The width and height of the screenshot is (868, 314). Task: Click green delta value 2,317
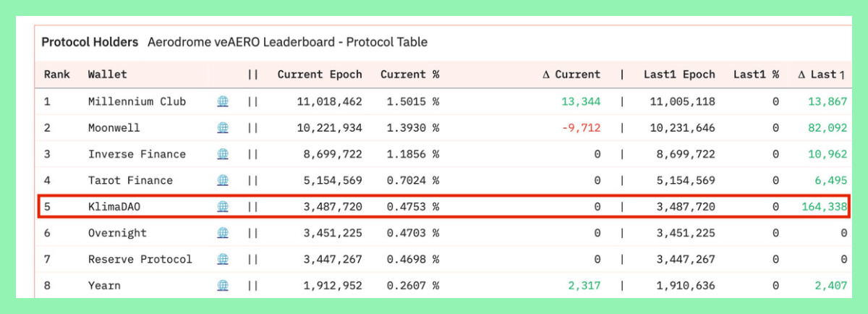[584, 286]
